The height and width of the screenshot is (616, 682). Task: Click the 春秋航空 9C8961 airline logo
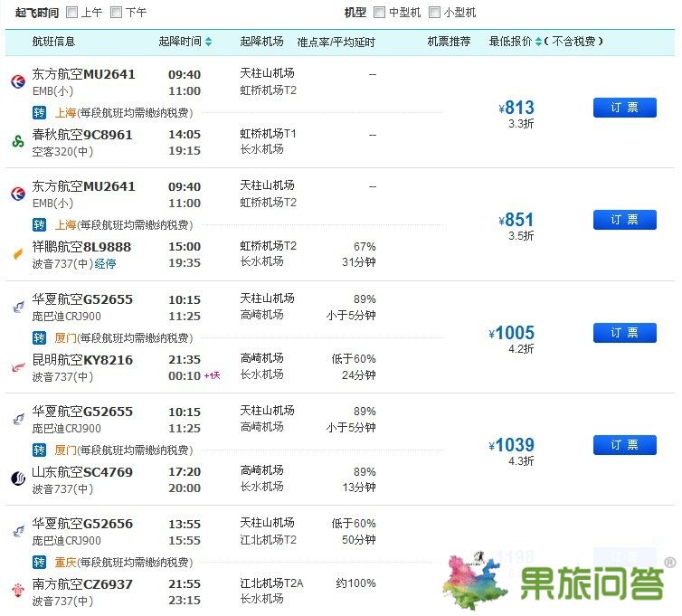(x=17, y=141)
